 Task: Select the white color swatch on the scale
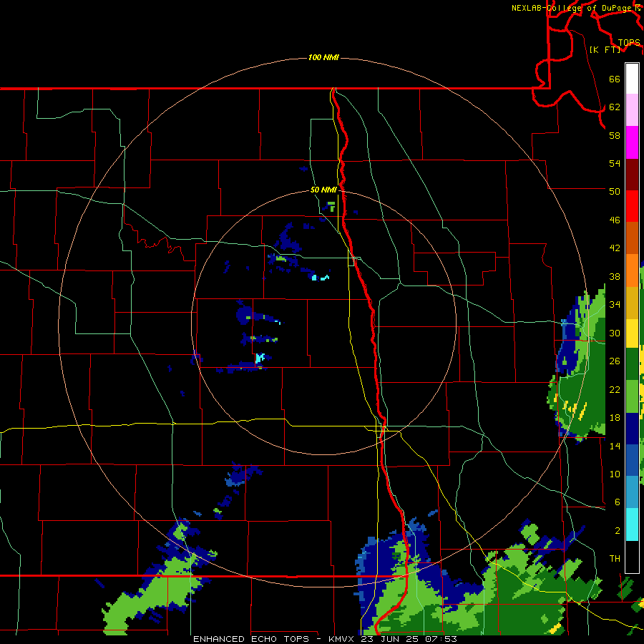click(x=632, y=79)
